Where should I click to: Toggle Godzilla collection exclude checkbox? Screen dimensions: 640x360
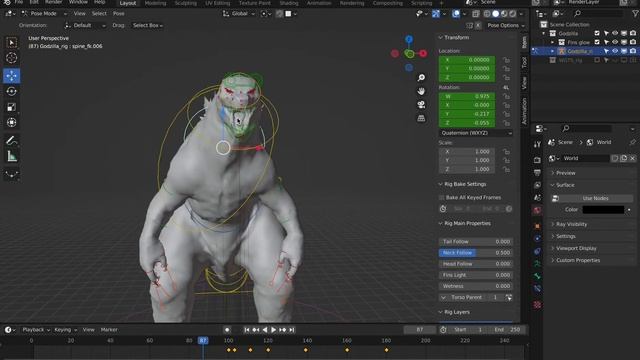click(597, 33)
